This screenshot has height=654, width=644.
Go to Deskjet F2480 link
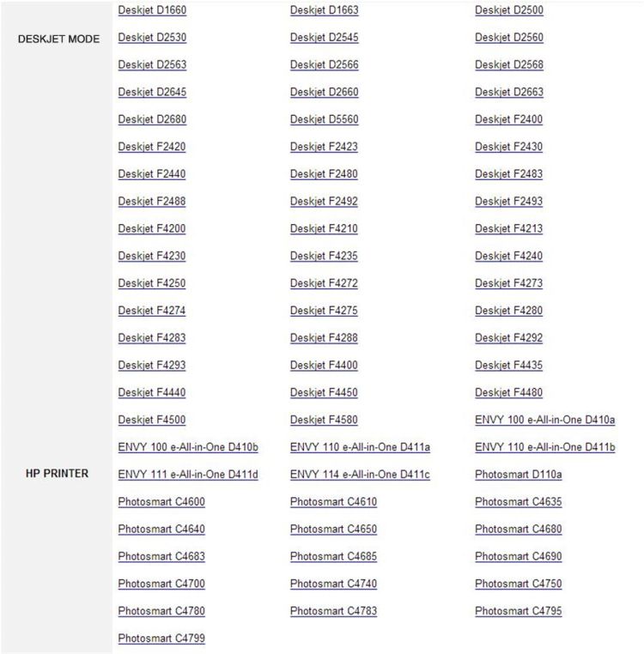[324, 174]
